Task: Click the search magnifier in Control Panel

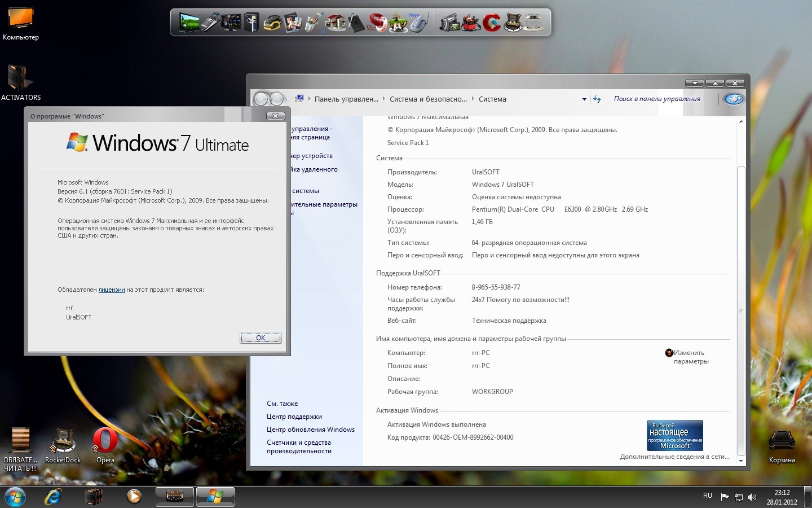Action: (x=734, y=99)
